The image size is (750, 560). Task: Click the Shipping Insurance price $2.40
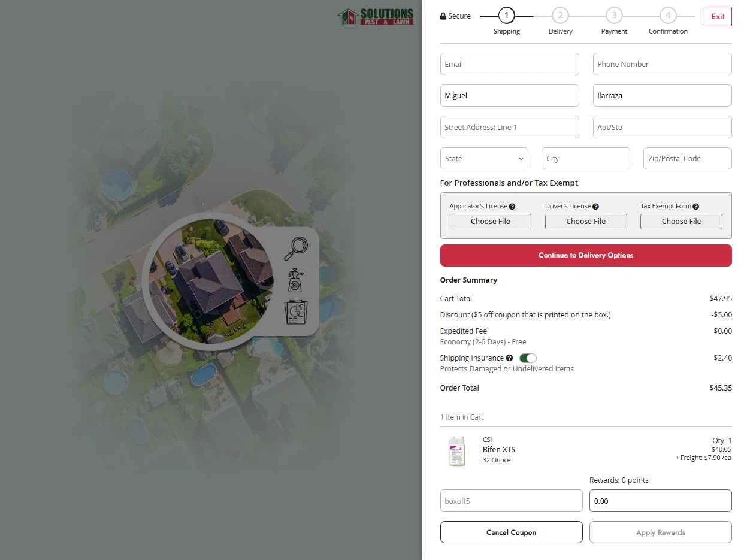tap(723, 358)
